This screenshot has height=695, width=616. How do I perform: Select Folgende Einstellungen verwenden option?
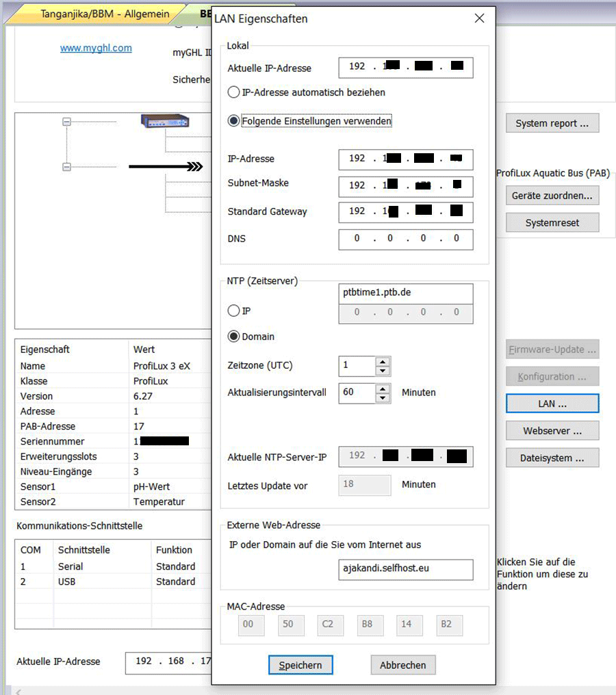233,120
